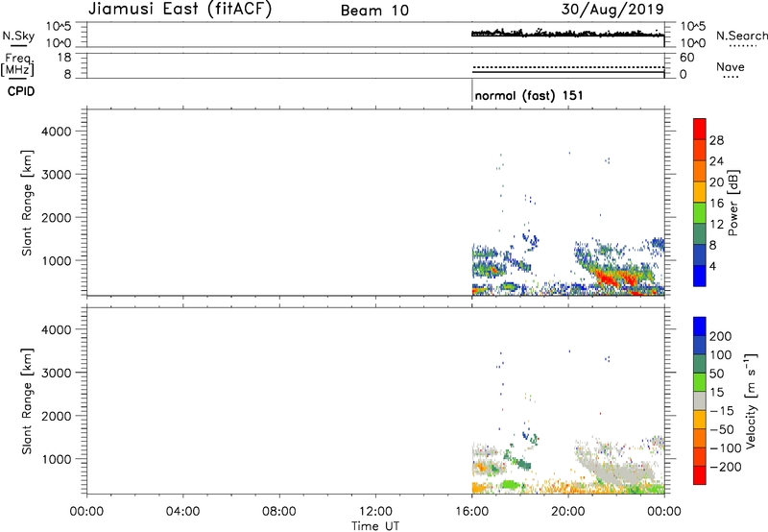Click the velocity panel 'Slant Range [km]' label
768x532 pixels.
27,401
